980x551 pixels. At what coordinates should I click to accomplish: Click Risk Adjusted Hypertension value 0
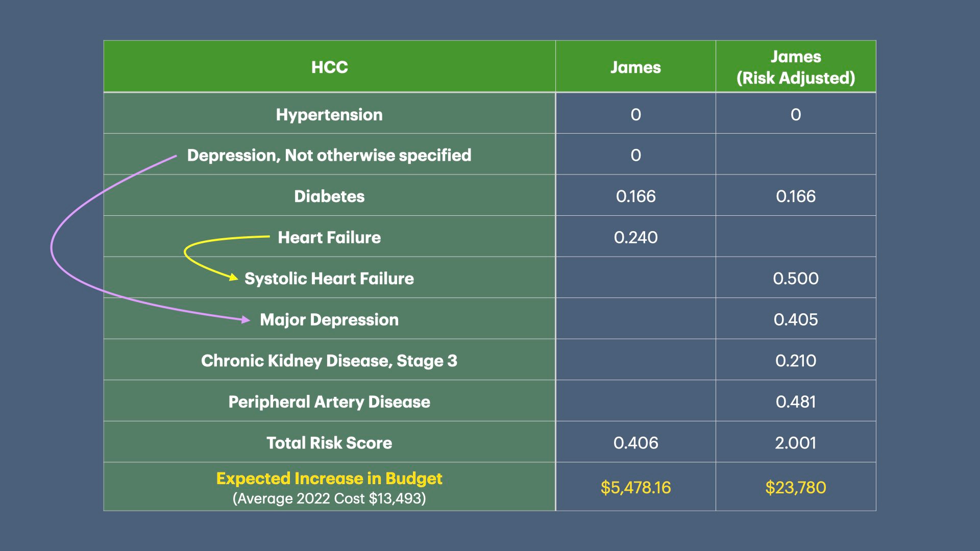[796, 115]
